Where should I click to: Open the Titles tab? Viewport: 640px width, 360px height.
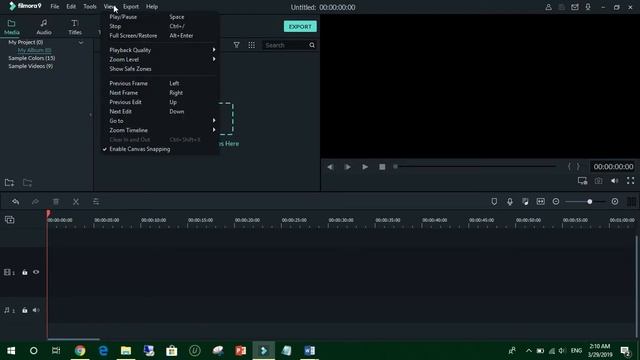tap(75, 27)
